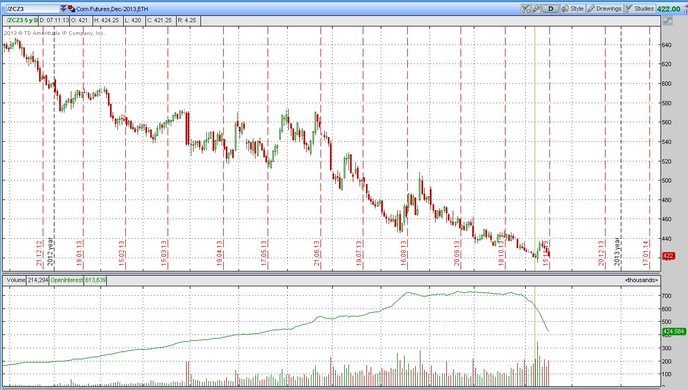688x390 pixels.
Task: Click the red 422 price marker bubble
Action: [x=669, y=256]
